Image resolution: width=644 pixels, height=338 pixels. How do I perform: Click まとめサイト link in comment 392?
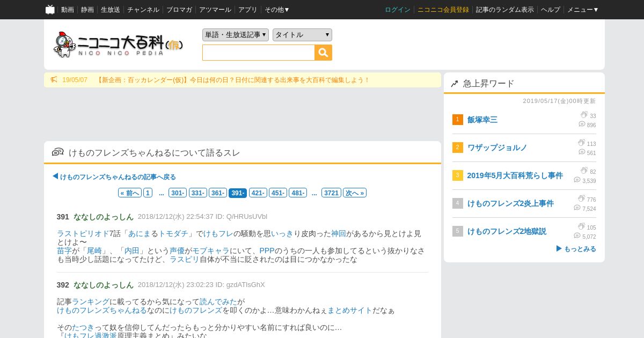[x=350, y=310]
